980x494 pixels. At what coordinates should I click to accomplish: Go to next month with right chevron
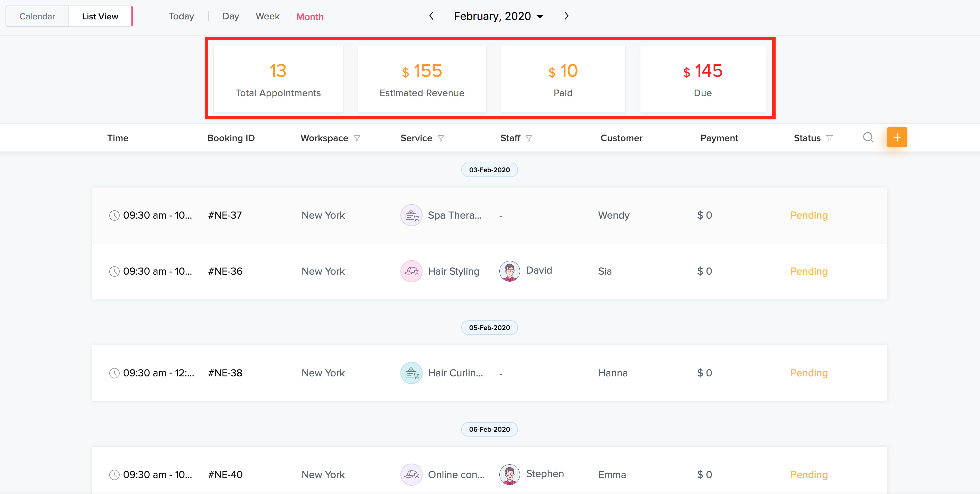click(x=566, y=16)
